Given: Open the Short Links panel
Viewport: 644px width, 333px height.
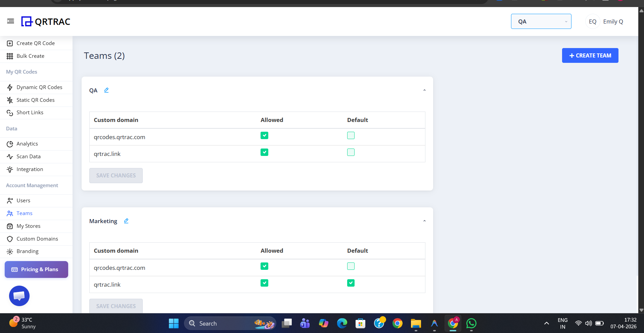Looking at the screenshot, I should (x=30, y=112).
